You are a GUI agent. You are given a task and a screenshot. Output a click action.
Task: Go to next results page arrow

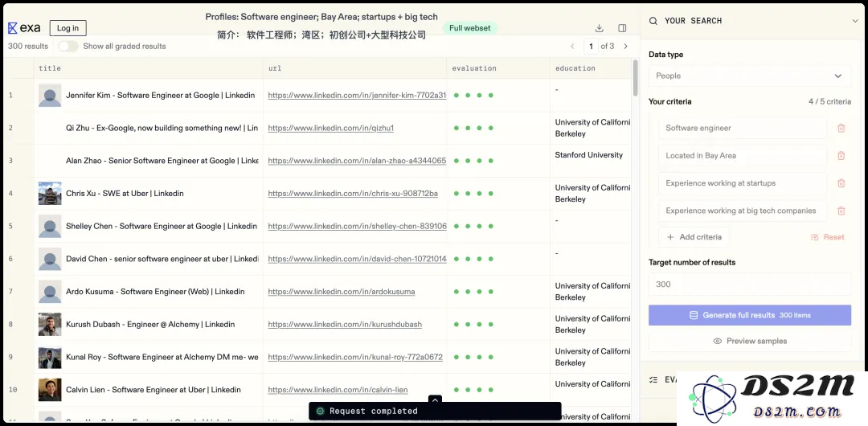pyautogui.click(x=626, y=47)
